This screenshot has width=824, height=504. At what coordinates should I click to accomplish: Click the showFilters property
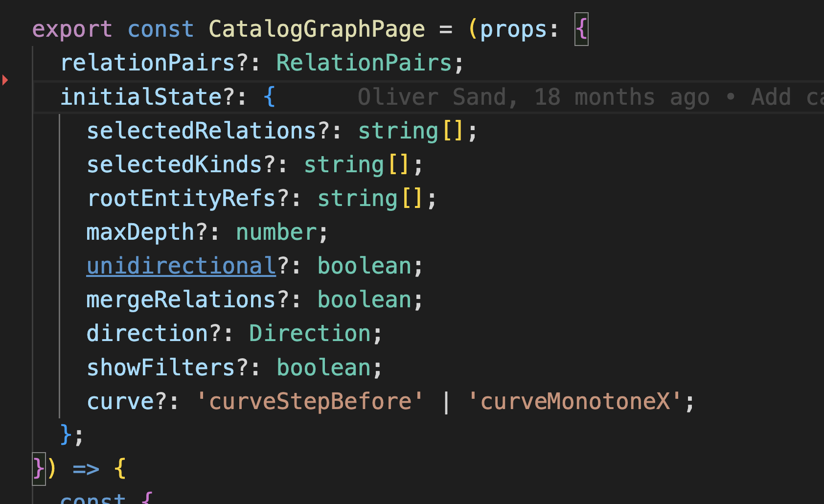(160, 367)
